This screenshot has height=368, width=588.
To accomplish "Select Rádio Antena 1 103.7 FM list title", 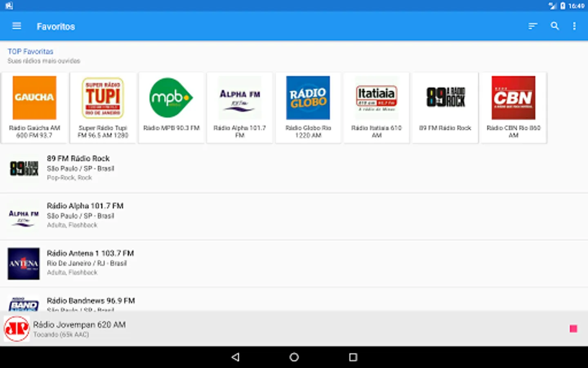I will pos(90,253).
